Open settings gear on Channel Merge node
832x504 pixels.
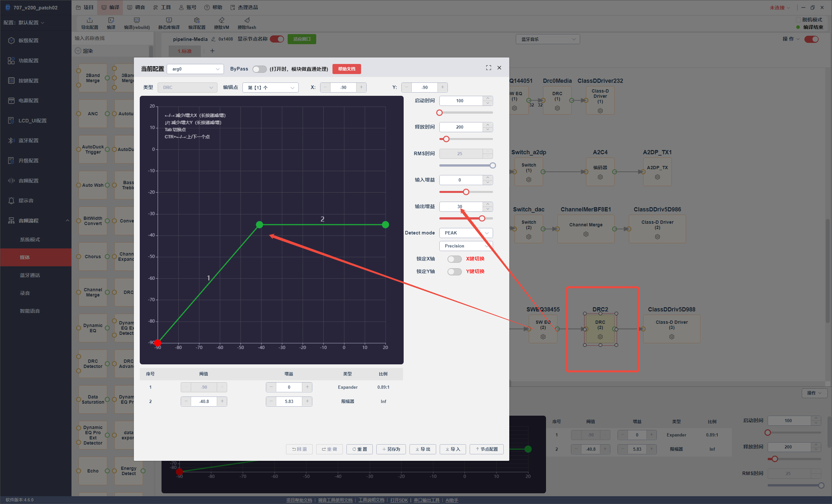[586, 234]
